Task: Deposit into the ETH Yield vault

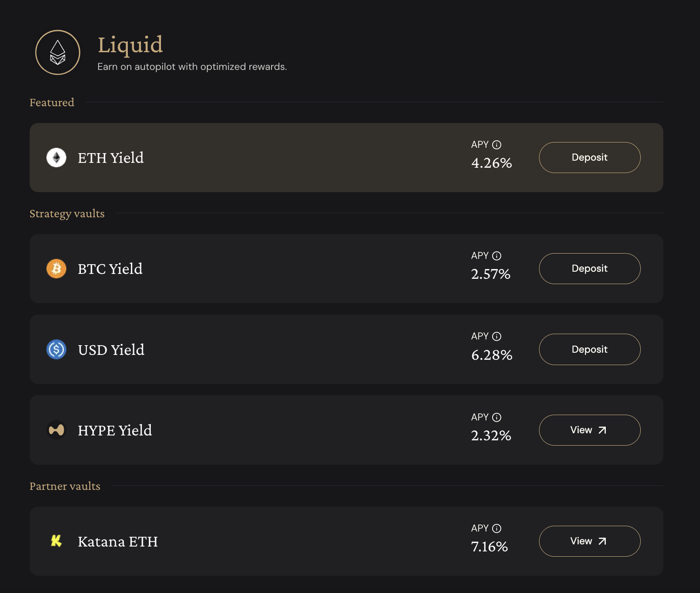Action: click(x=589, y=158)
